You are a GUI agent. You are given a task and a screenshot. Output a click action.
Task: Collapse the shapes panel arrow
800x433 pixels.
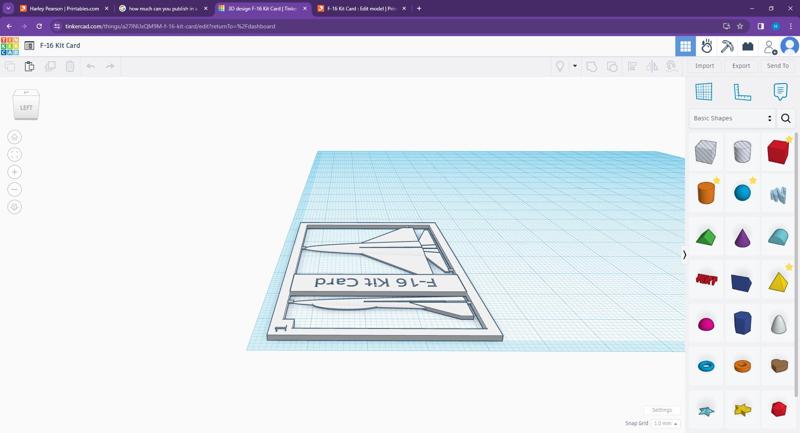tap(684, 254)
